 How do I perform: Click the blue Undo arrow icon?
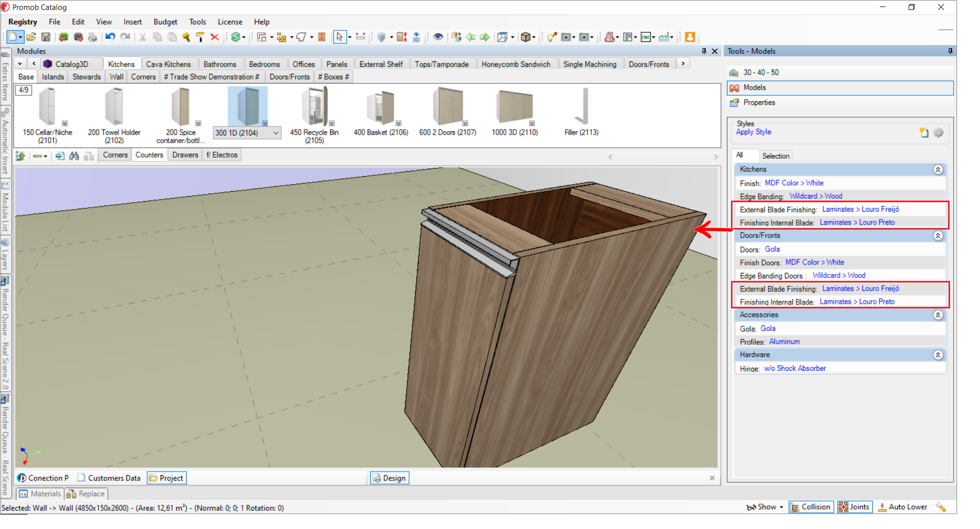pos(110,37)
